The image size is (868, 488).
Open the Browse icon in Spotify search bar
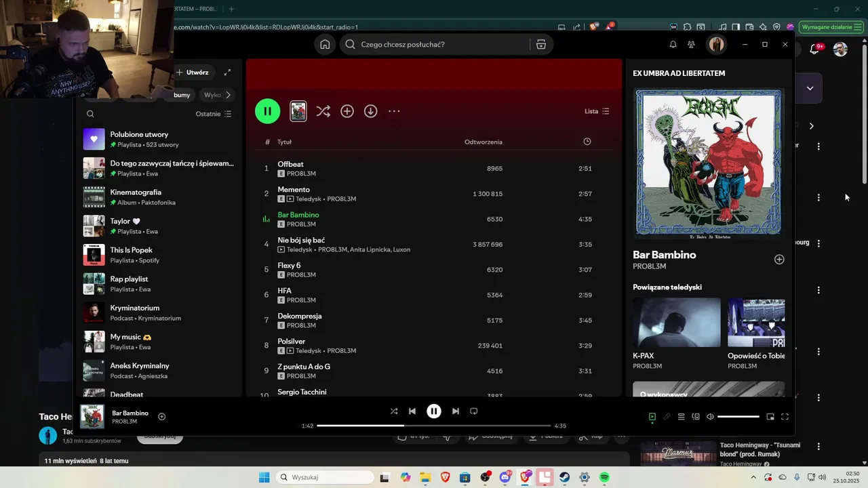541,44
